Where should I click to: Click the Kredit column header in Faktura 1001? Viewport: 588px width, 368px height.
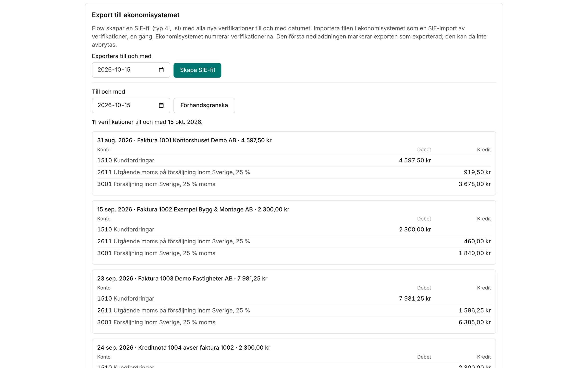pyautogui.click(x=484, y=150)
